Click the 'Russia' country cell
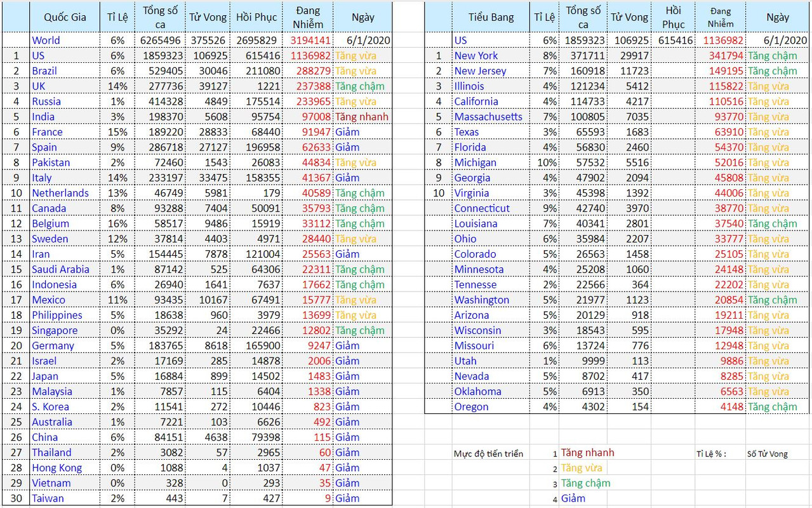This screenshot has height=508, width=812. point(65,101)
